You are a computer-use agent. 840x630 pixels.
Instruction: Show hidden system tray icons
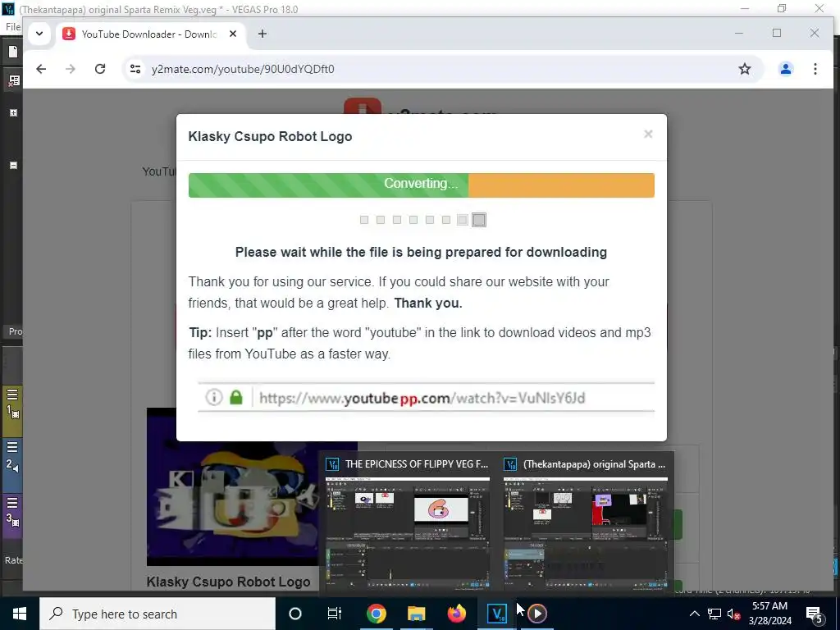(x=694, y=614)
